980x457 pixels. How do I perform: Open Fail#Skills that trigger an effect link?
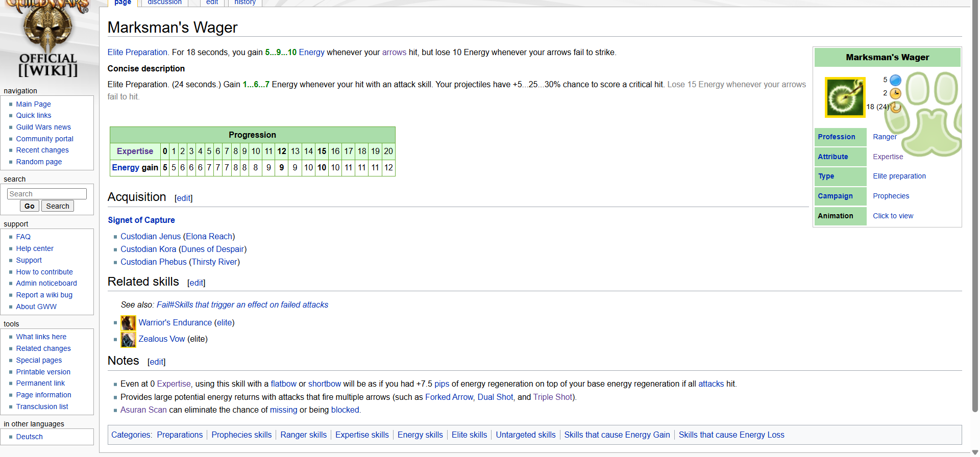tap(242, 305)
